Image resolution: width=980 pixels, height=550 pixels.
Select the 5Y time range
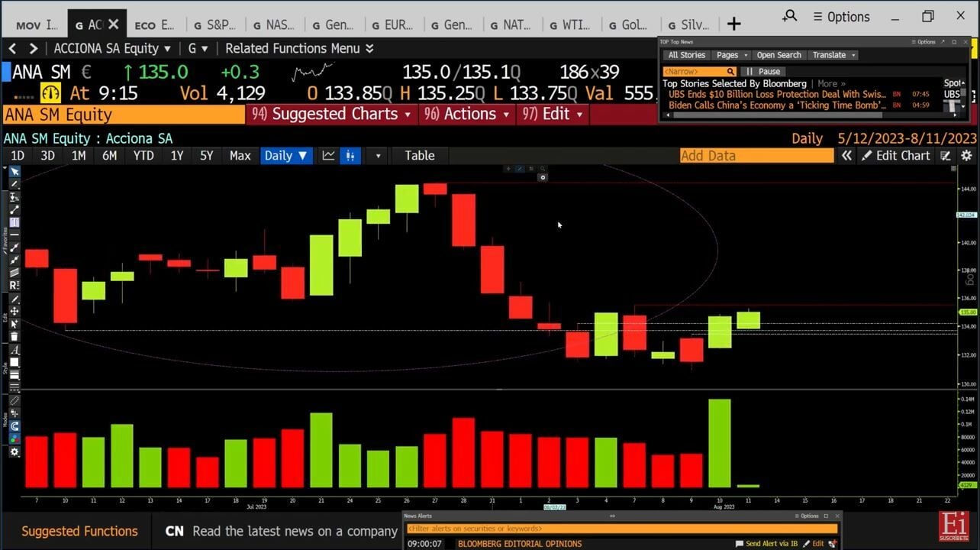[x=206, y=156]
